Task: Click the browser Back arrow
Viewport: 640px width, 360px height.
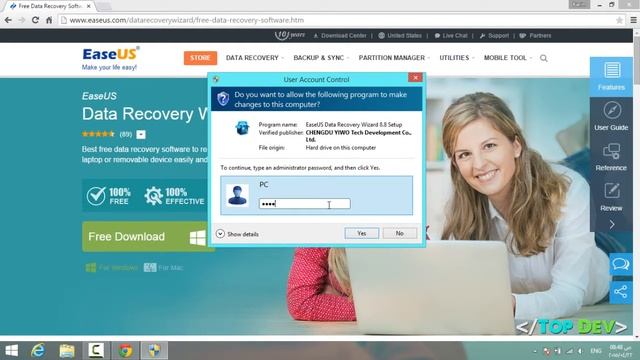Action: [8, 20]
